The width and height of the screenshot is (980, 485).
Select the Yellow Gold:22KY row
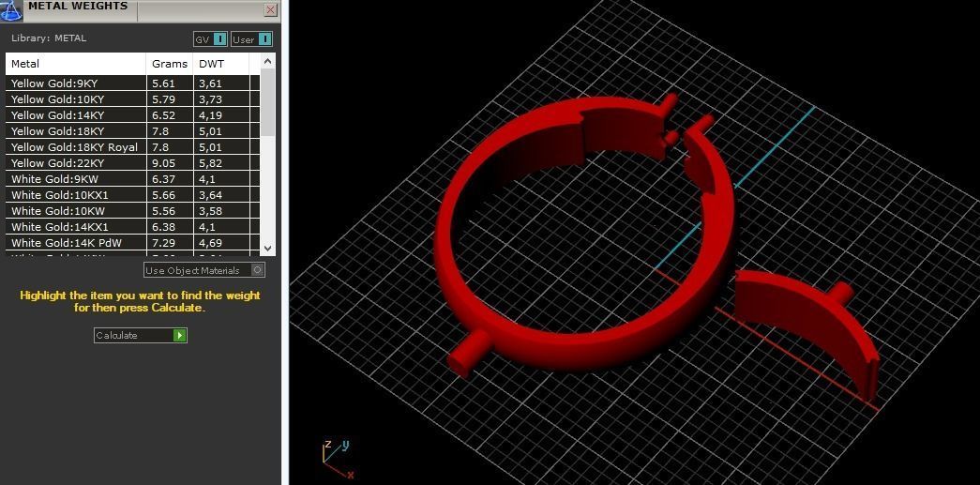(x=132, y=163)
